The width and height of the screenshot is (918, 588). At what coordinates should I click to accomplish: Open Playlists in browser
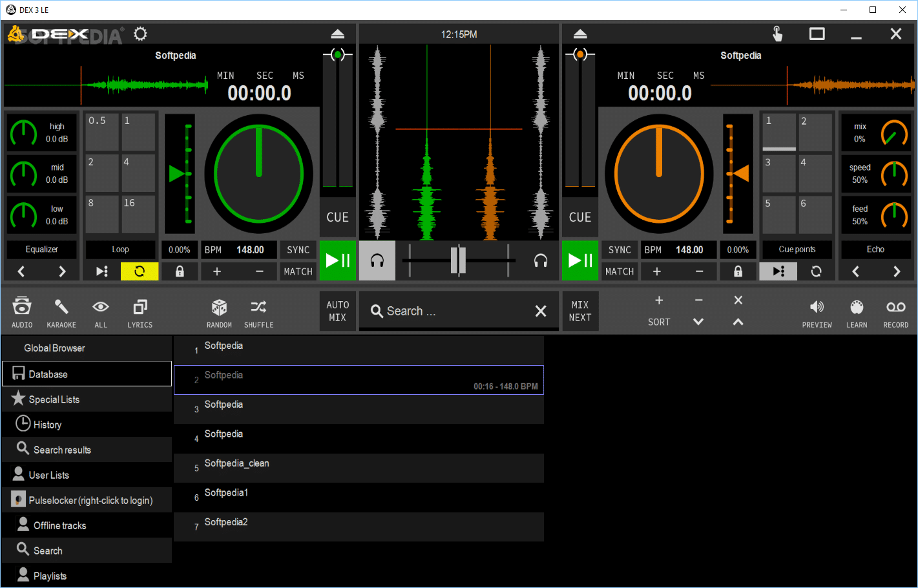tap(87, 576)
